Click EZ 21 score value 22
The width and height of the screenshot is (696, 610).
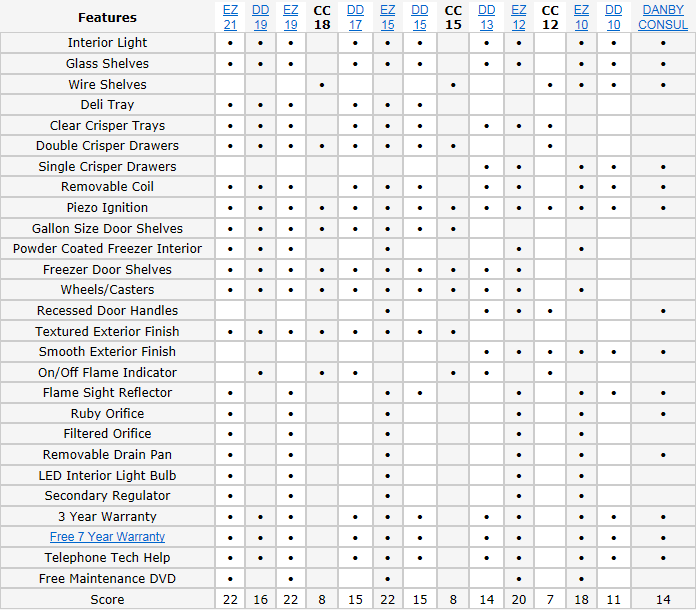pyautogui.click(x=230, y=599)
